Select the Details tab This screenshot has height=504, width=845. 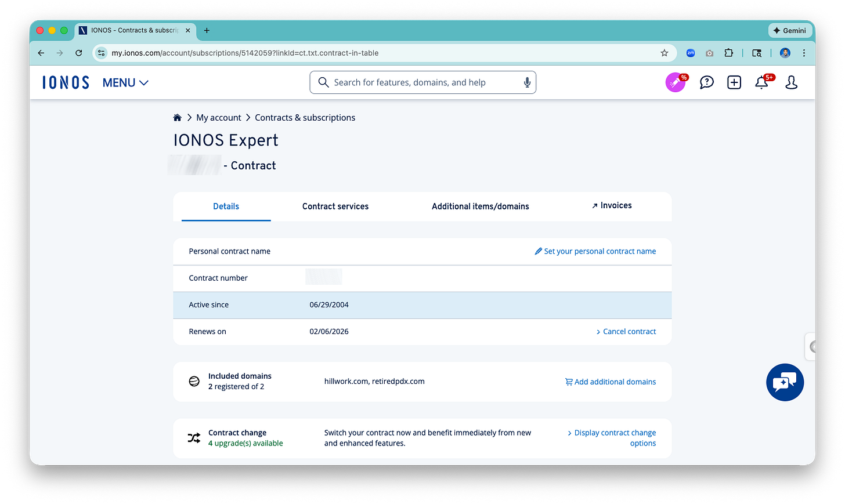[226, 206]
